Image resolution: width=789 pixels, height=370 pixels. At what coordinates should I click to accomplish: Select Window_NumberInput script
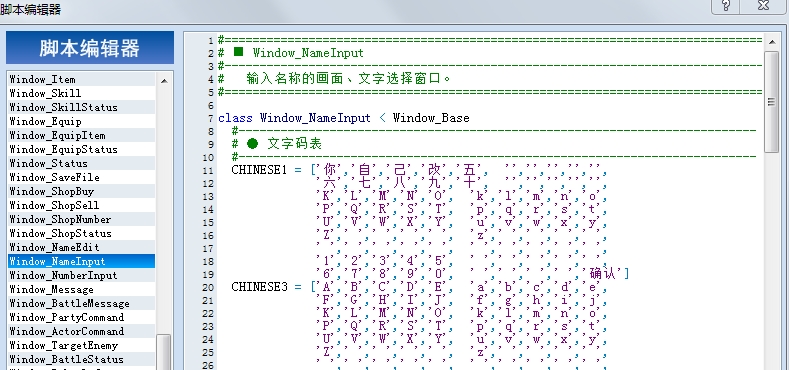[82, 275]
